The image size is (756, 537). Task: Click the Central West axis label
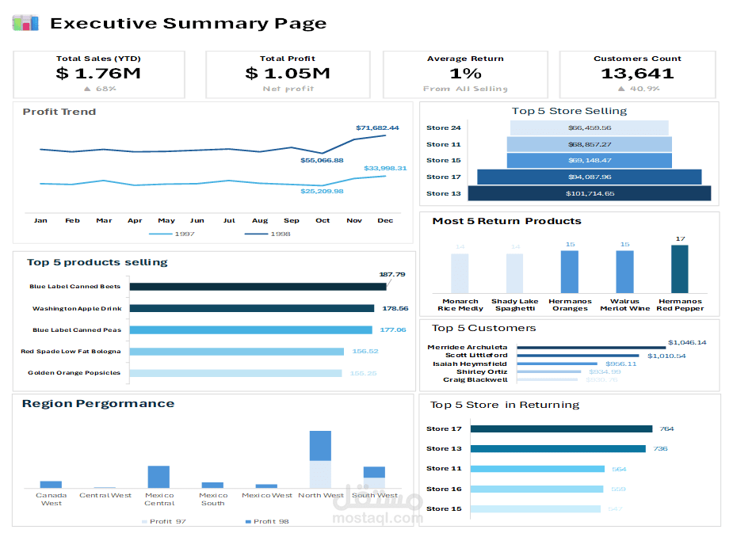coord(105,496)
